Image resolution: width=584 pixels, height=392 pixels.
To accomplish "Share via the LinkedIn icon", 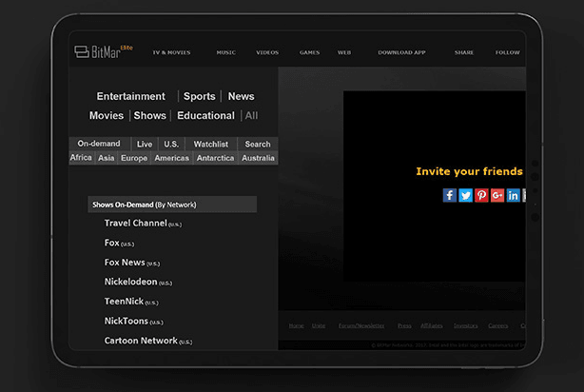I will [514, 195].
